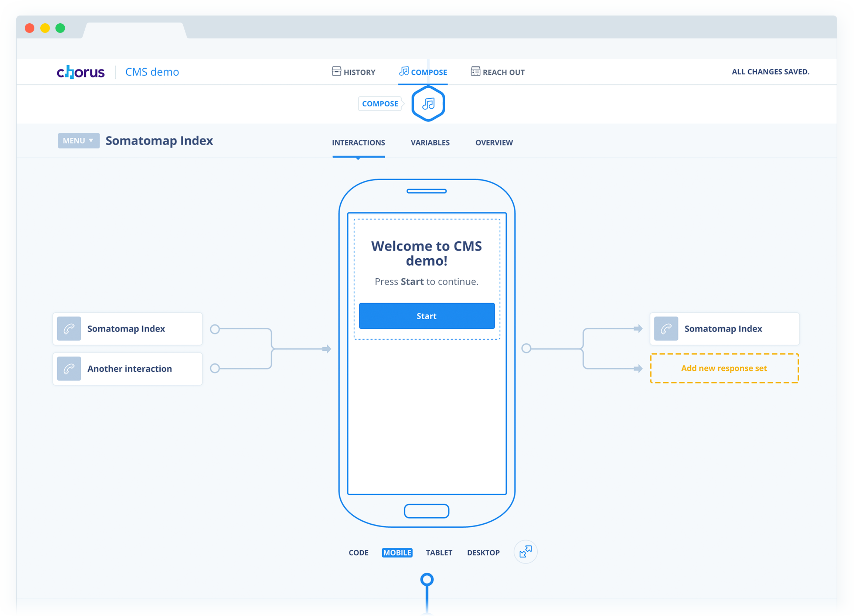854x616 pixels.
Task: Click connector node beside left Somatomap Index
Action: pyautogui.click(x=215, y=329)
